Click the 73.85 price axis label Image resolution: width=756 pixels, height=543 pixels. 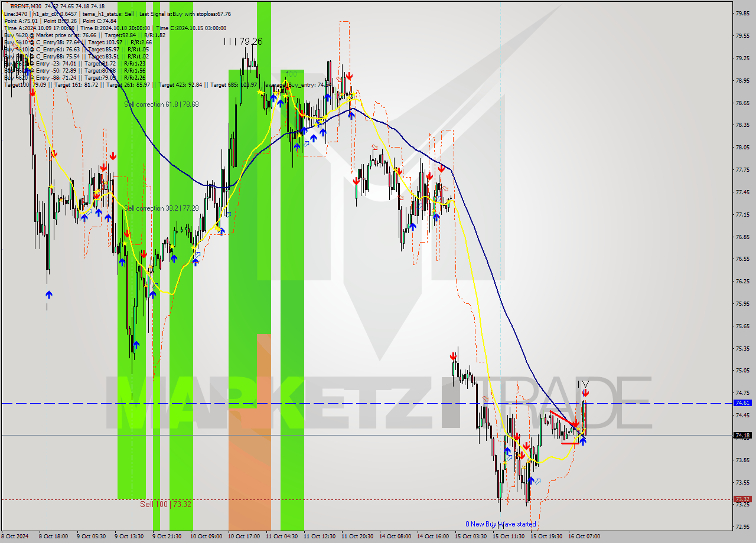click(x=742, y=460)
